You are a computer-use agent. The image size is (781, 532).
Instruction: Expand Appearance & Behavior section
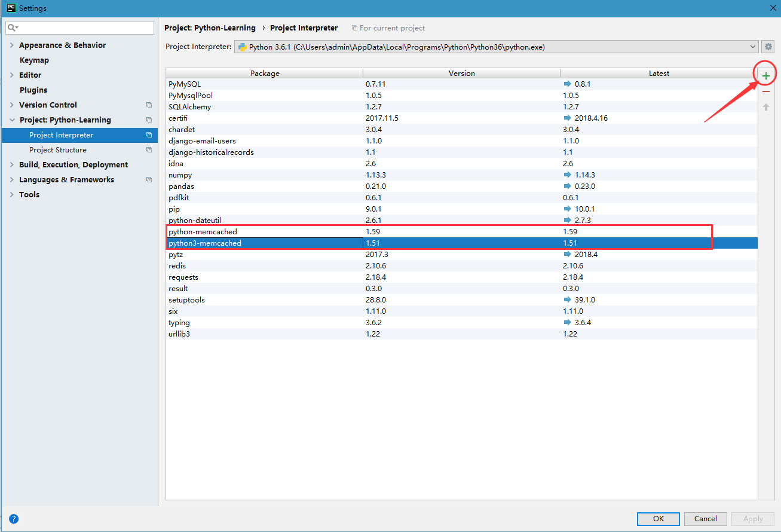coord(12,45)
